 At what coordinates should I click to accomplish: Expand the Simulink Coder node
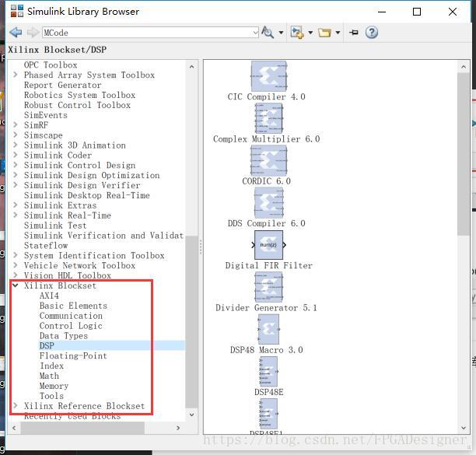pyautogui.click(x=16, y=155)
